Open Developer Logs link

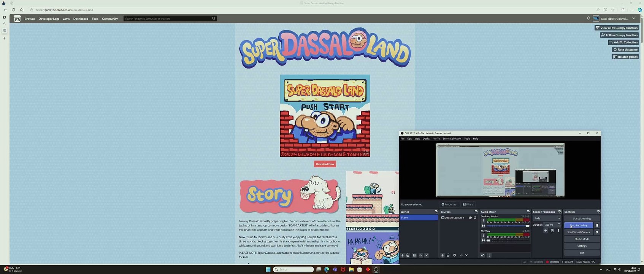[49, 19]
